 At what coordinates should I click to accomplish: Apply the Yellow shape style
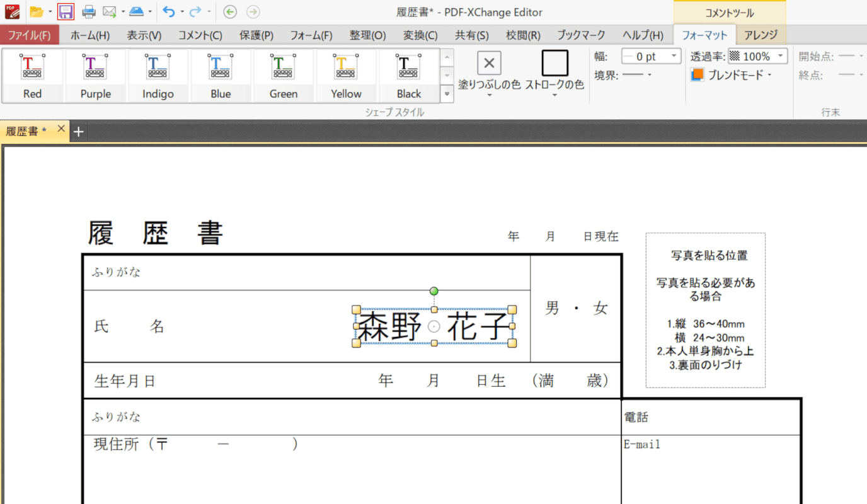346,76
